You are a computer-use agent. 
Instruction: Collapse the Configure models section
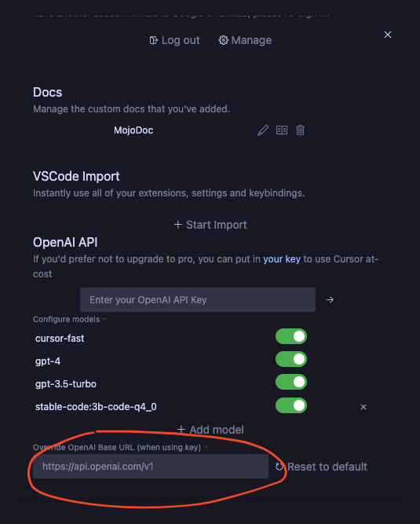tap(70, 320)
